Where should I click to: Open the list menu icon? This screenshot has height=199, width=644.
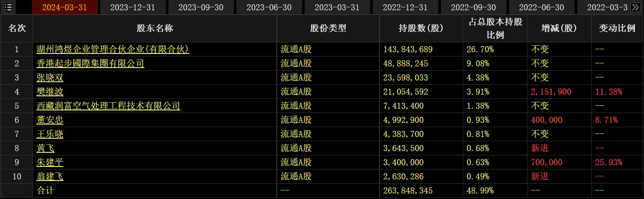click(x=8, y=7)
